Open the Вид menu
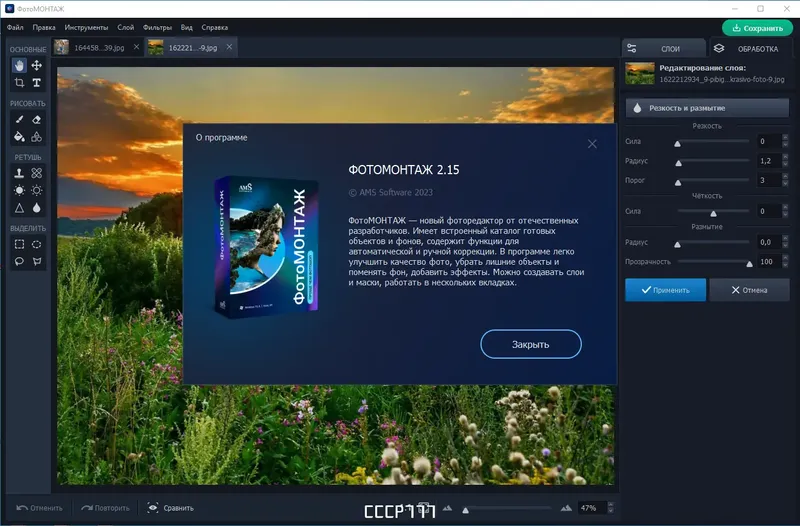800x526 pixels. [x=187, y=28]
